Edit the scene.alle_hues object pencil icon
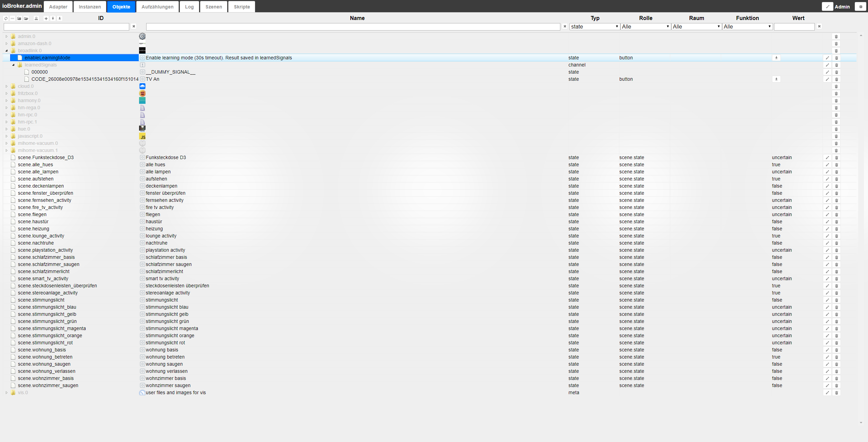 [827, 165]
